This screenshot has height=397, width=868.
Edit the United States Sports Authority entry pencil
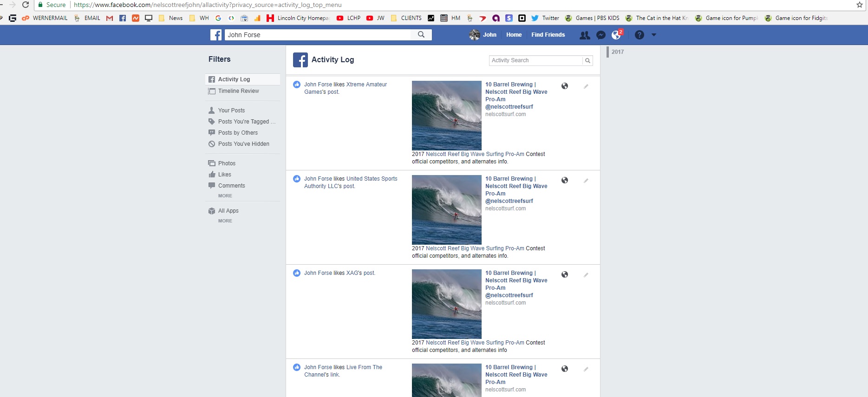tap(586, 181)
